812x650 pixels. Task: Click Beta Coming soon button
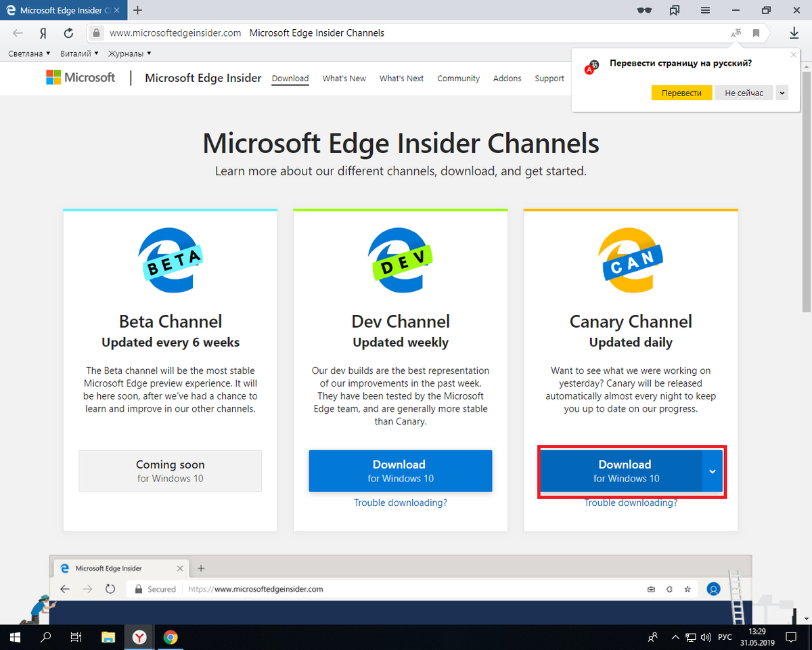tap(171, 471)
